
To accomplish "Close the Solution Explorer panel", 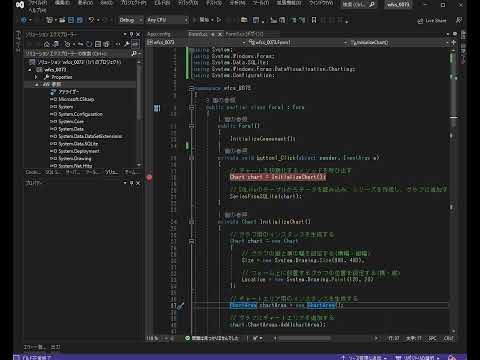I will pos(138,34).
